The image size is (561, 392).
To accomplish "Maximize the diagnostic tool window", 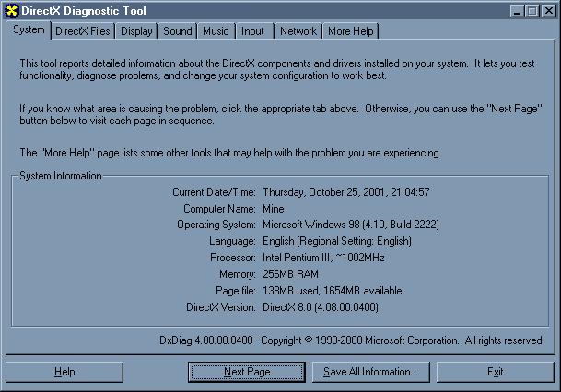I will (x=533, y=10).
